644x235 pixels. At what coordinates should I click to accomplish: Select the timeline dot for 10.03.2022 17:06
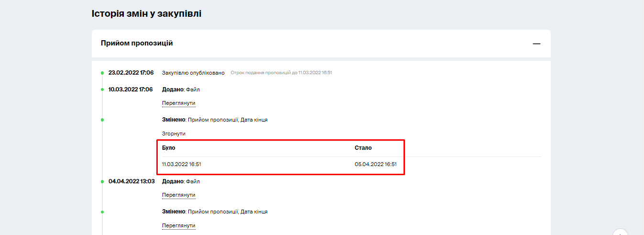(102, 90)
